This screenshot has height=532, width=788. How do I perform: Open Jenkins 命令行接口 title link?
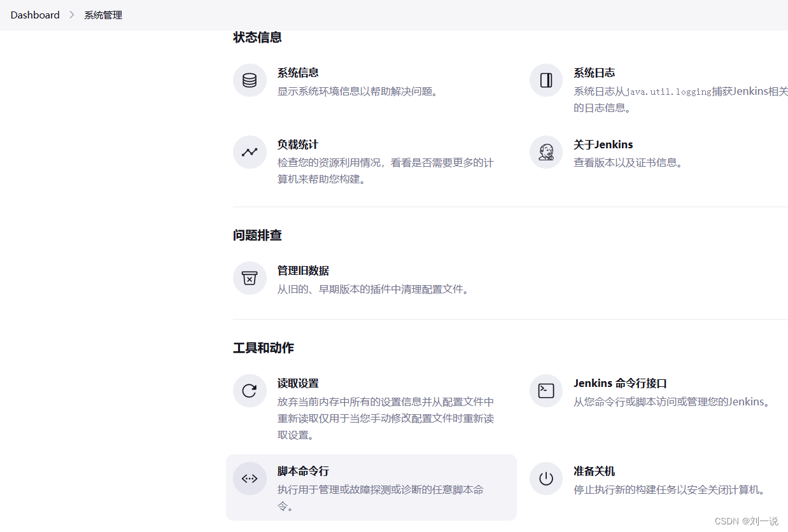coord(620,384)
